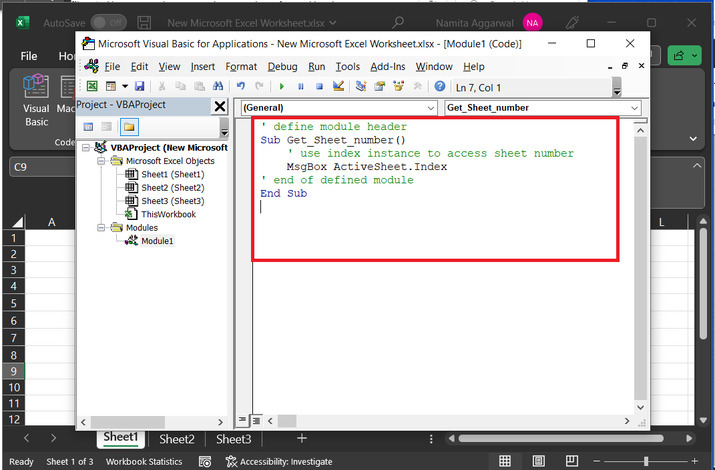Open the Debug menu
This screenshot has width=715, height=470.
[282, 66]
